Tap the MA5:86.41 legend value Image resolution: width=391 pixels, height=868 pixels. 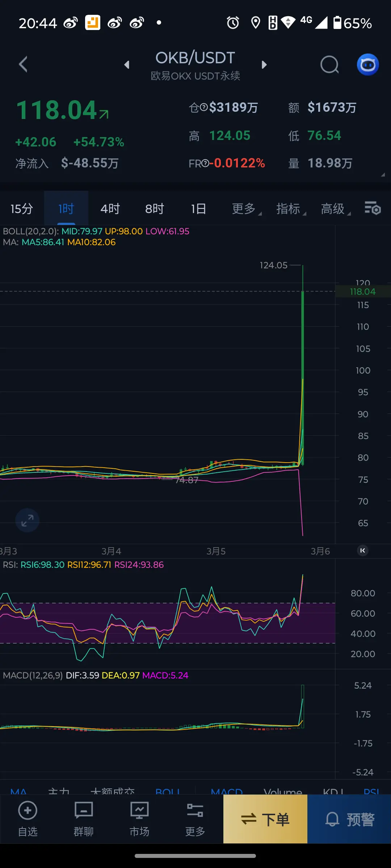(43, 242)
